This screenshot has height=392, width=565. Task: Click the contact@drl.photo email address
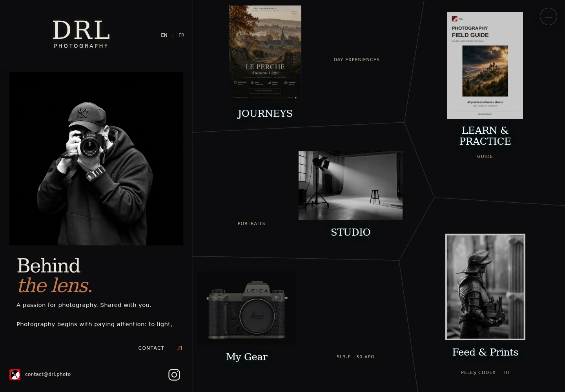[x=48, y=374]
